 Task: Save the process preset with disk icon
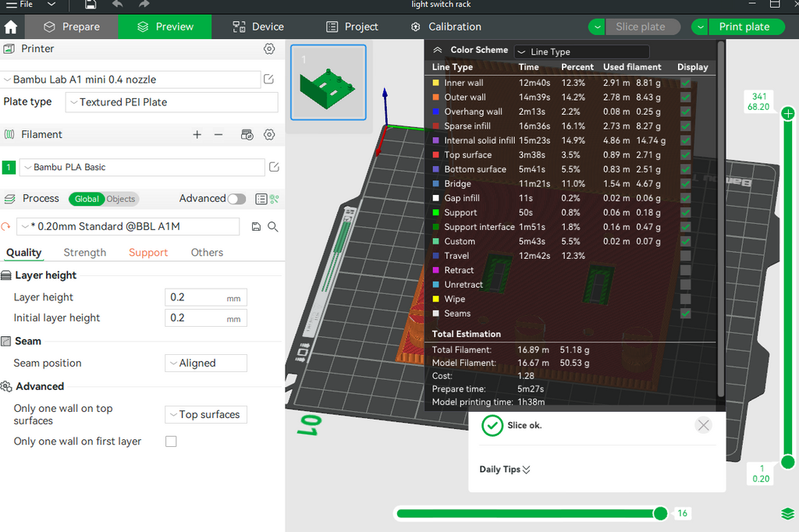coord(256,227)
